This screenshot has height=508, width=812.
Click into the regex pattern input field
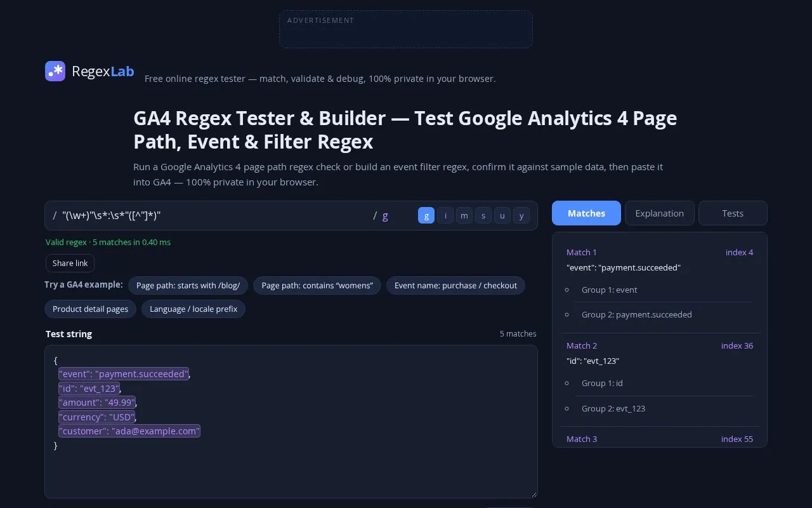(x=214, y=216)
